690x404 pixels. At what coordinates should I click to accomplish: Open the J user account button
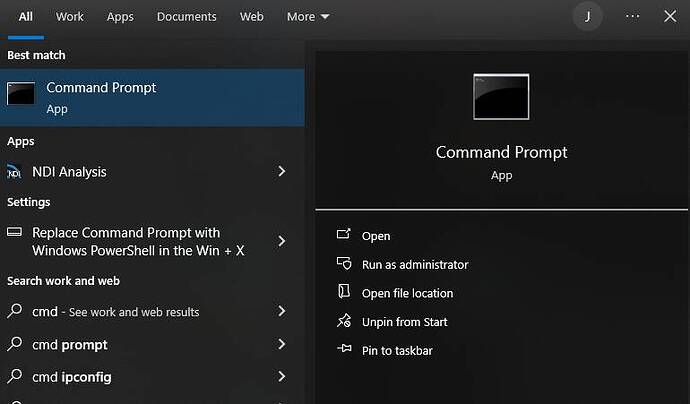click(588, 16)
